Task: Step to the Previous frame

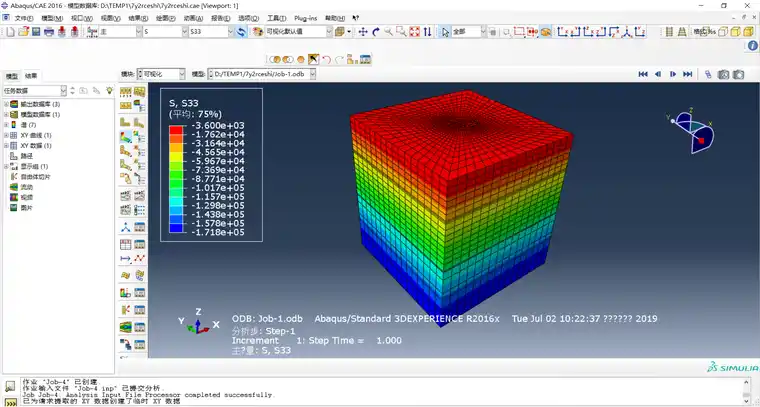Action: [658, 74]
